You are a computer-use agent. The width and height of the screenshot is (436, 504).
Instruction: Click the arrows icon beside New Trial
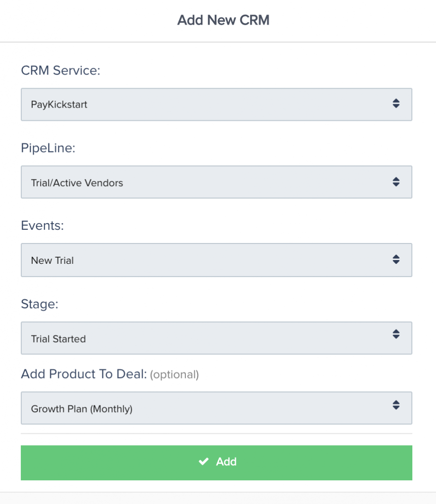396,259
